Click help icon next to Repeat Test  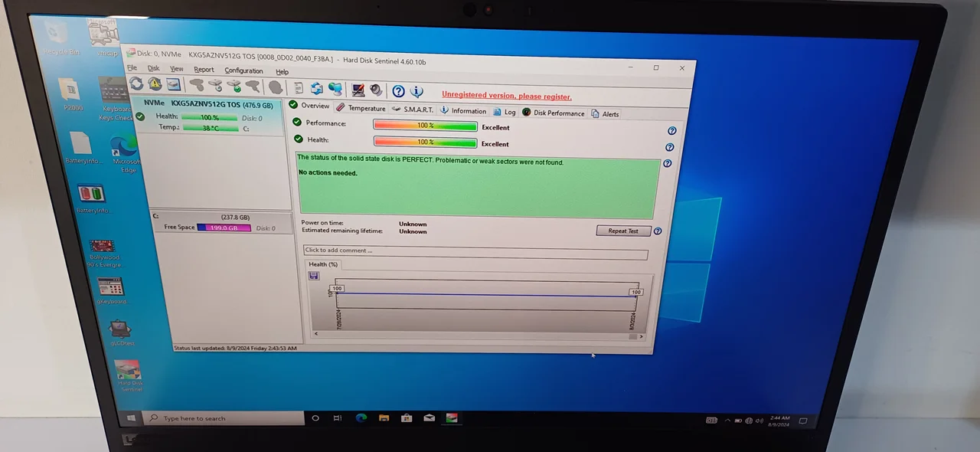pos(658,231)
